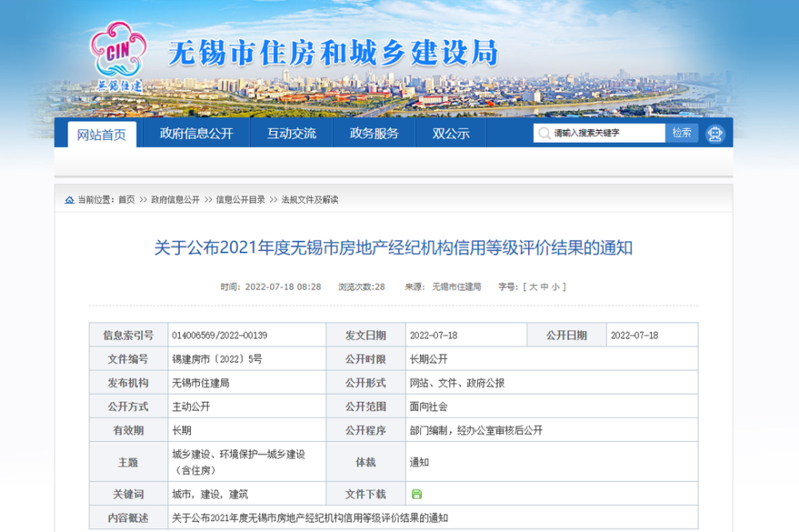Click document number 锡建房市〔2022〕5号
The height and width of the screenshot is (532, 799).
[217, 359]
